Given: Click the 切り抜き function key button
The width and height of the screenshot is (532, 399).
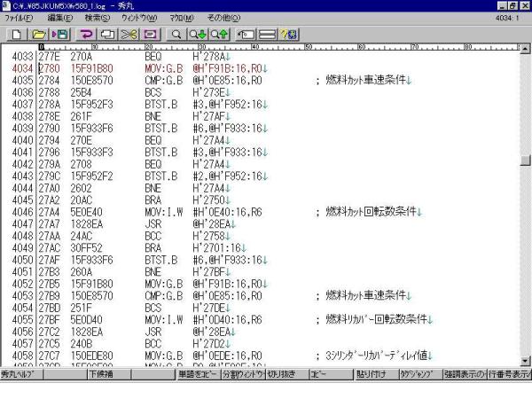Looking at the screenshot, I should coord(287,374).
